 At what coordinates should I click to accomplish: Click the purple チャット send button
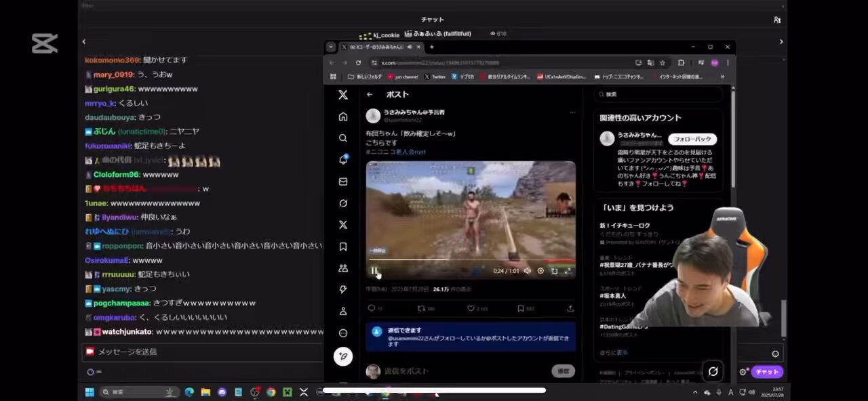(767, 372)
